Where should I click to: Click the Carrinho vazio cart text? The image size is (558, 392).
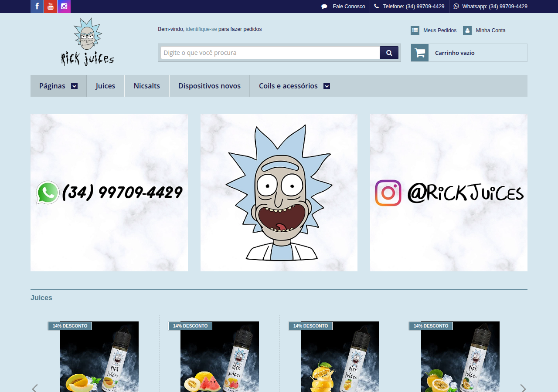pos(455,53)
